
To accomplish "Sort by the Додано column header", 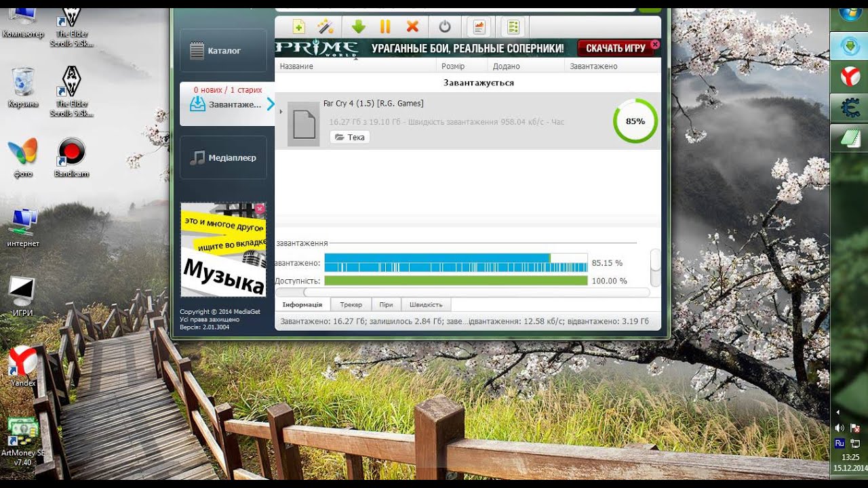I will [526, 66].
